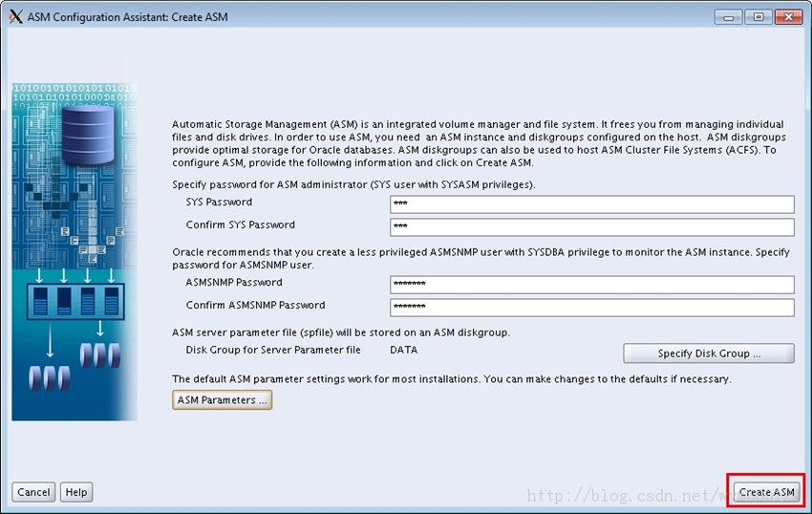812x514 pixels.
Task: Focus the ASMSNMP Password field
Action: pyautogui.click(x=592, y=285)
